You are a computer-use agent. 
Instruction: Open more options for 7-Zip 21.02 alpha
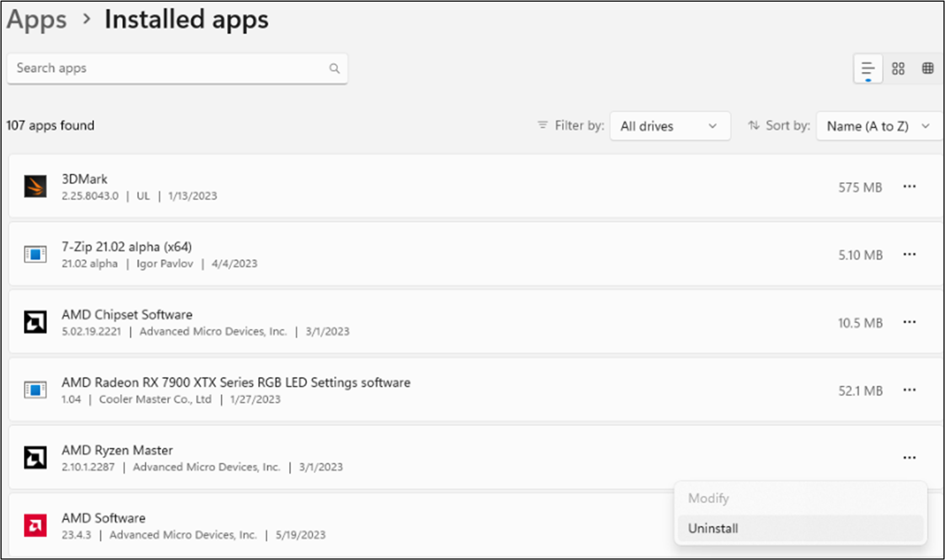pyautogui.click(x=909, y=254)
